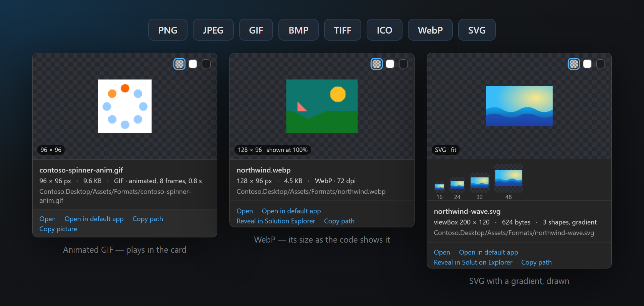Select the 24 size SVG thumbnail
Viewport: 644px width, 306px height.
(x=457, y=185)
